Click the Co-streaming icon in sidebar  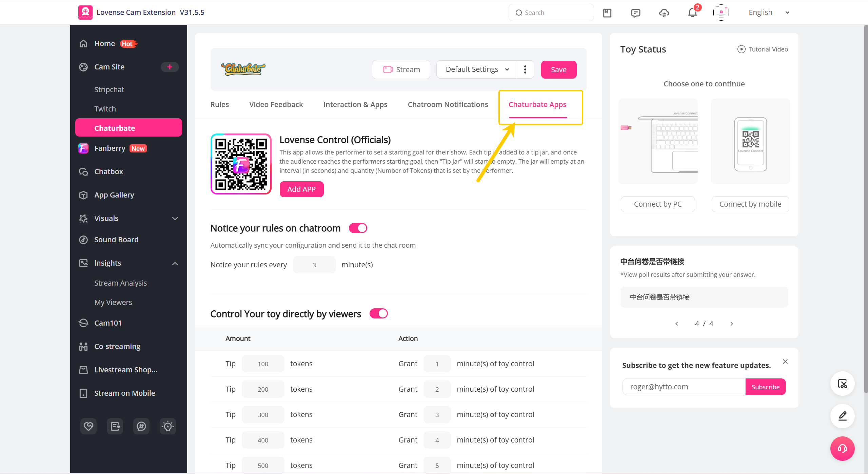tap(83, 347)
